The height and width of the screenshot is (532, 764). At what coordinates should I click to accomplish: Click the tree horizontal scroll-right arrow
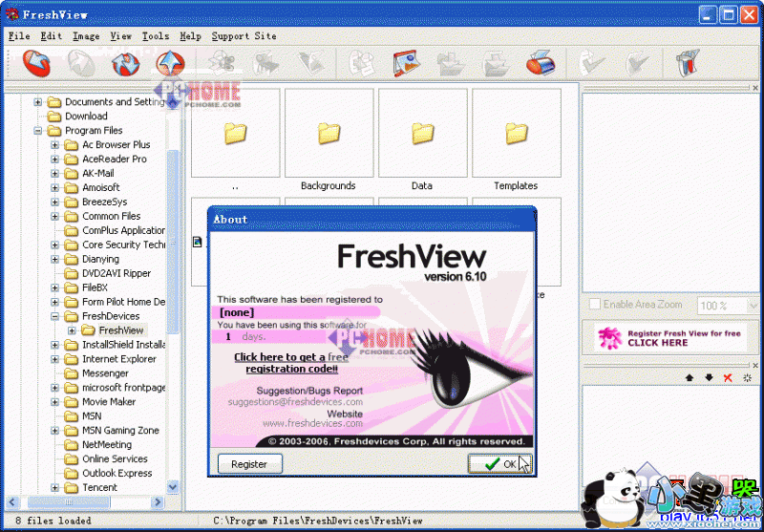coord(158,501)
